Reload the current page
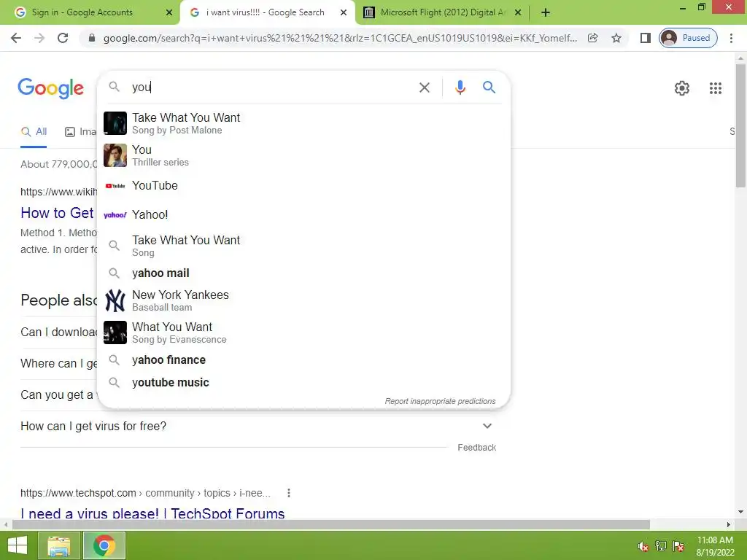This screenshot has height=560, width=747. pyautogui.click(x=63, y=38)
